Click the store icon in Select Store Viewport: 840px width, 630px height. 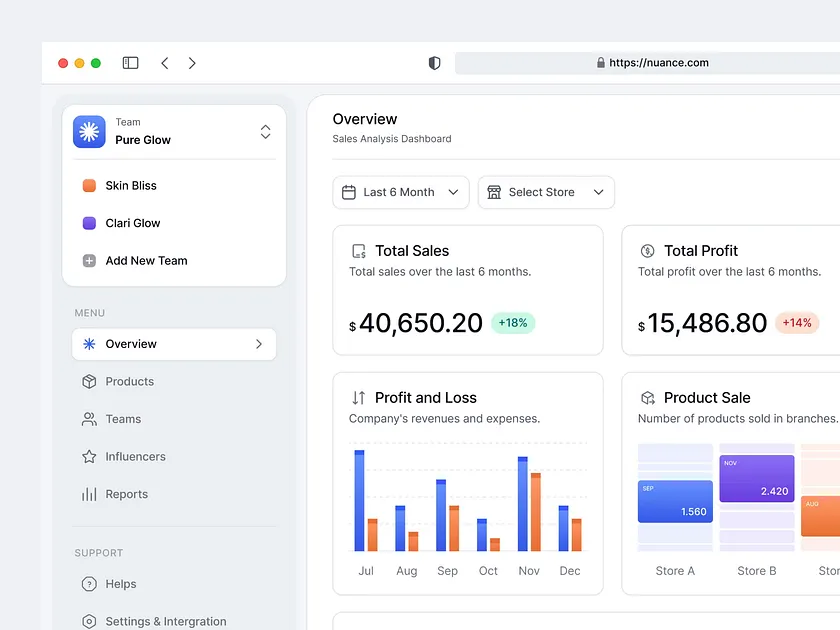(494, 192)
